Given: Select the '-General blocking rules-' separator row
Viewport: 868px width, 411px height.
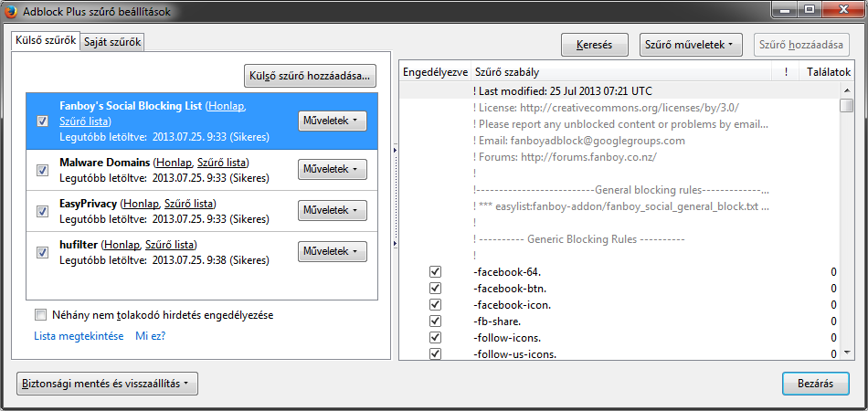Looking at the screenshot, I should pos(619,190).
